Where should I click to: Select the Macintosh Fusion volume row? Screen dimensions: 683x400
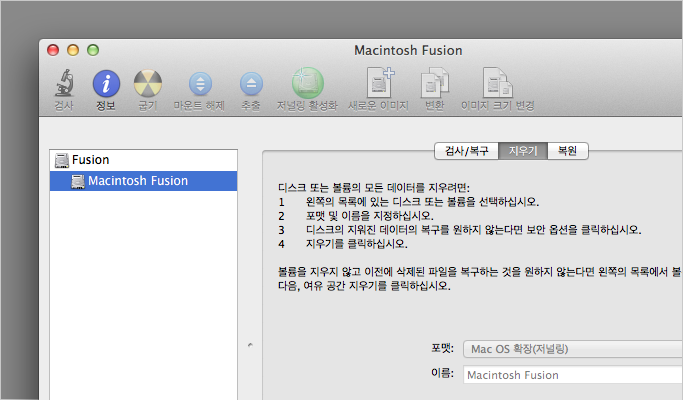[x=143, y=181]
